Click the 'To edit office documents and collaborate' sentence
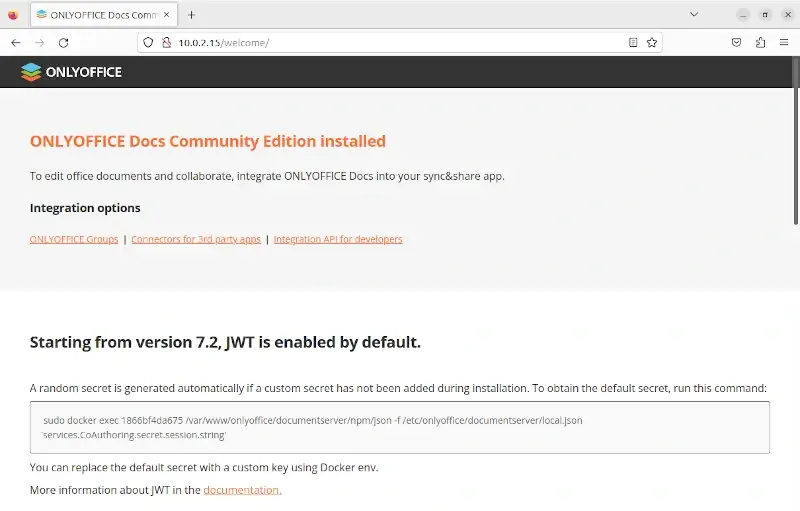Viewport: 800px width, 511px height. click(267, 176)
